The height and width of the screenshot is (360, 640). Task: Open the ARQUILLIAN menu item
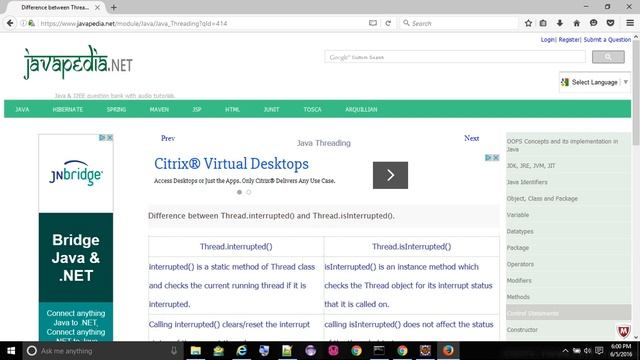361,109
